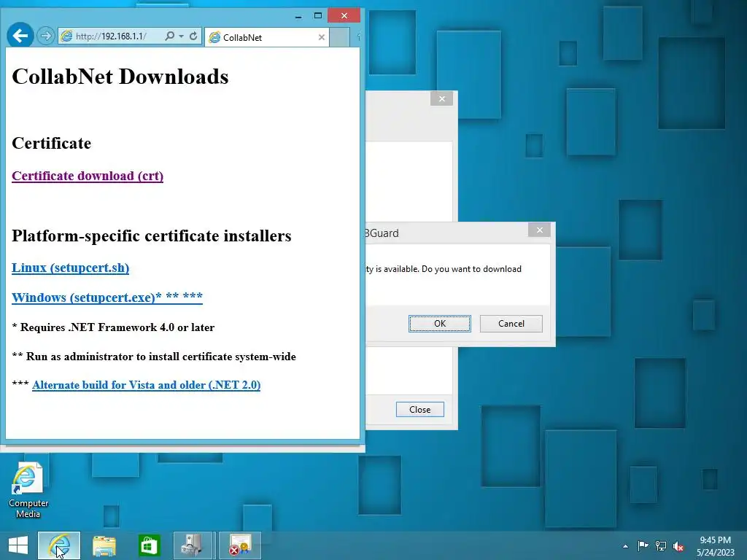Open the Action Center flag icon

pos(643,546)
